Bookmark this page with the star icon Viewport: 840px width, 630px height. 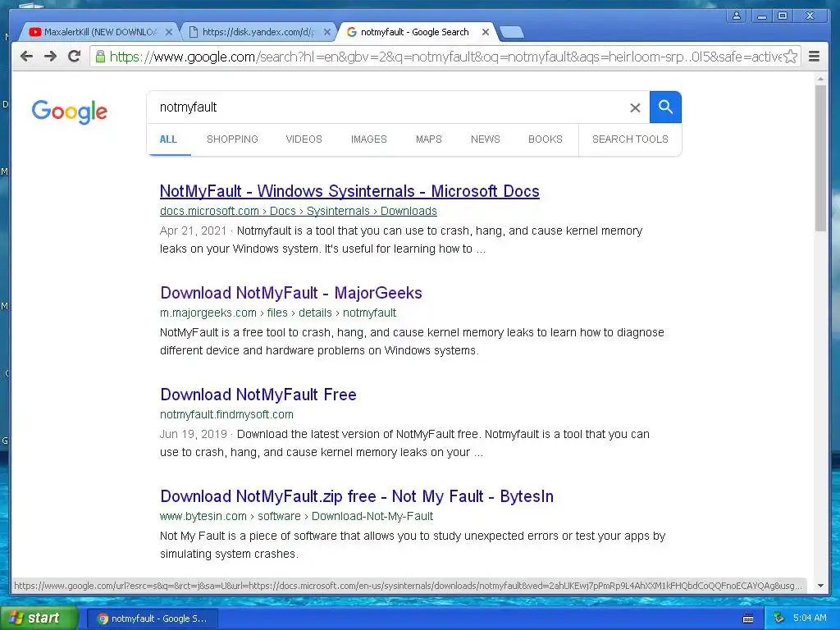click(x=790, y=57)
